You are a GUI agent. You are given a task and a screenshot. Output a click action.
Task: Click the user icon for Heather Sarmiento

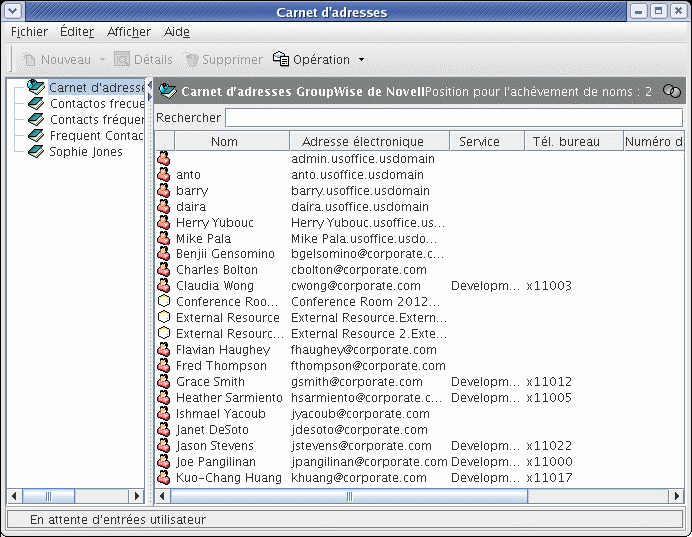164,398
